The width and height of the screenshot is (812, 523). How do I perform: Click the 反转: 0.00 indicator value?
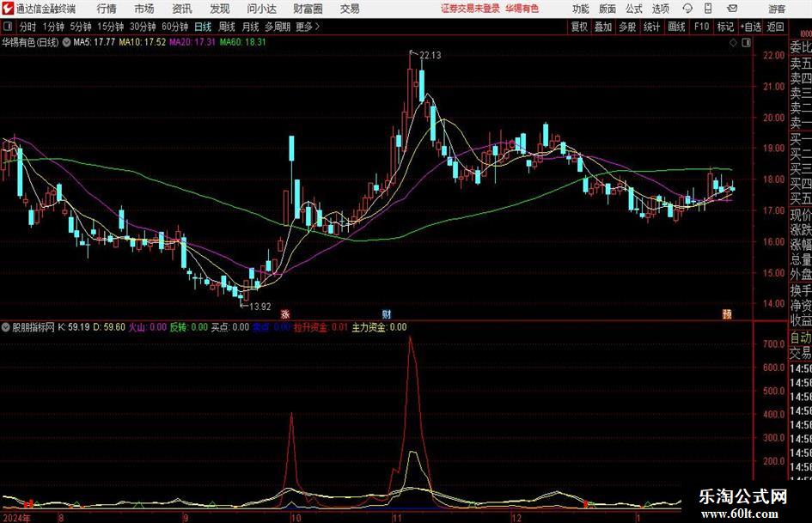[188, 327]
